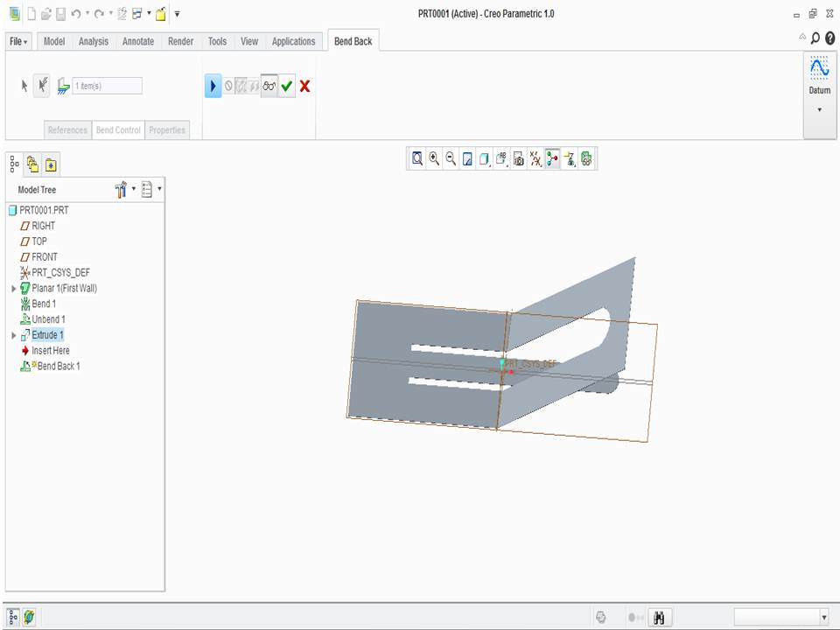Image resolution: width=840 pixels, height=630 pixels.
Task: Click the command search magnifier icon
Action: (815, 38)
